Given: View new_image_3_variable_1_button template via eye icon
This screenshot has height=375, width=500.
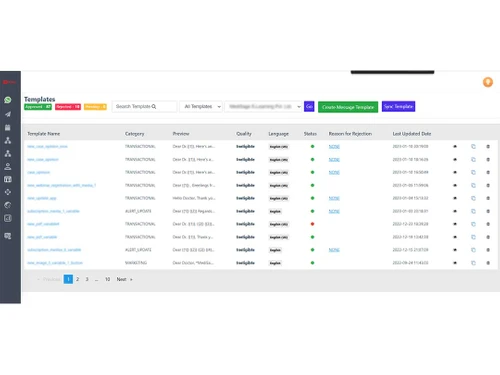Looking at the screenshot, I should [x=455, y=263].
